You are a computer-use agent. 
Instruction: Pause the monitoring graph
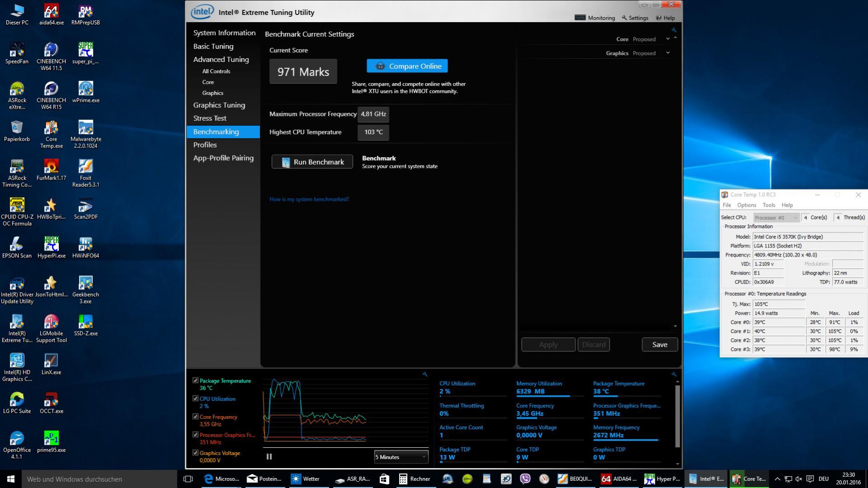click(269, 457)
